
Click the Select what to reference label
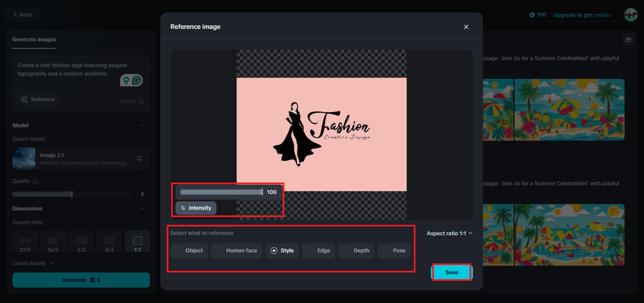[x=202, y=233]
